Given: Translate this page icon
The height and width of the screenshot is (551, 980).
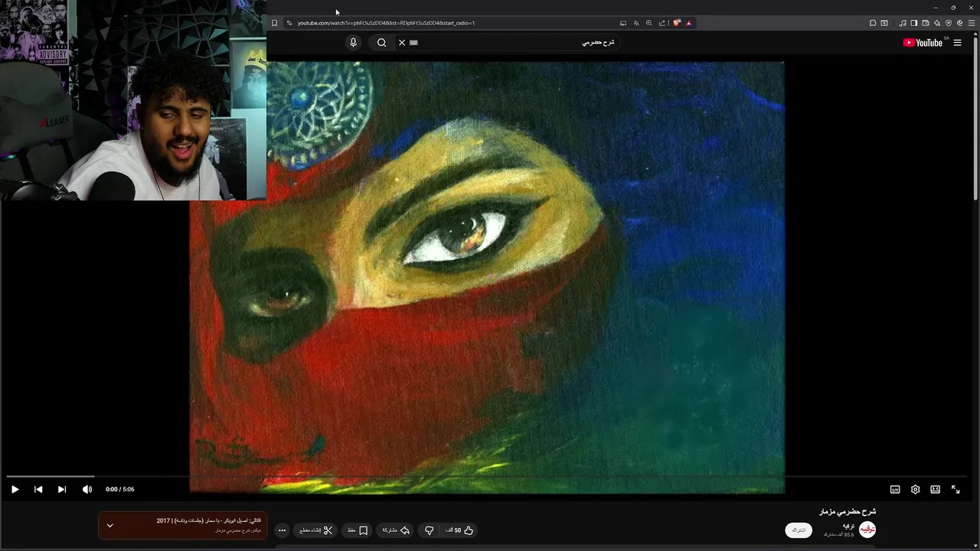Looking at the screenshot, I should (636, 23).
